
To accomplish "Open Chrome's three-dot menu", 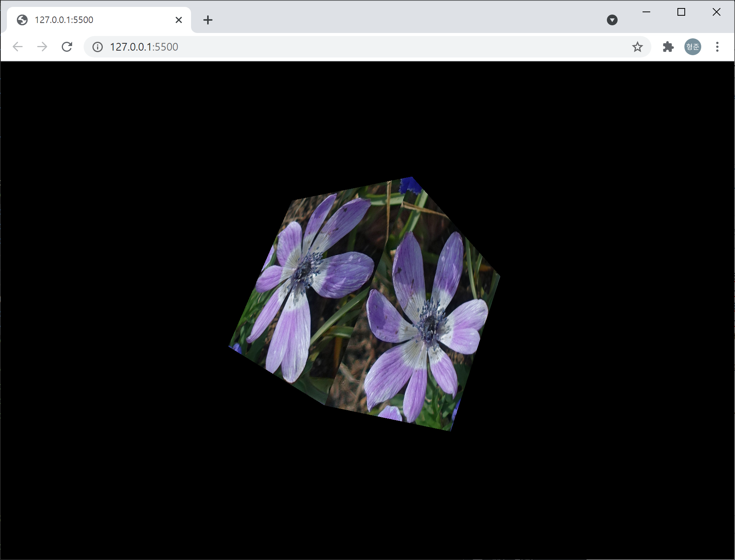I will (717, 47).
